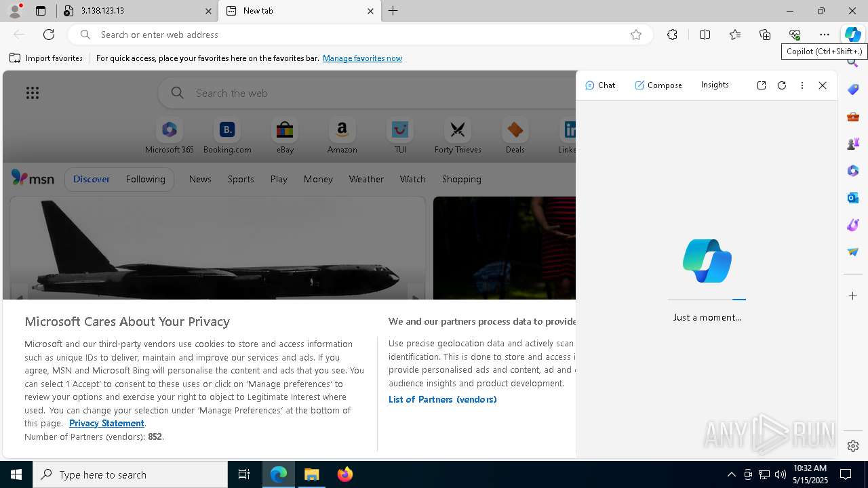868x488 pixels.
Task: Open the Favorites list icon
Action: [x=735, y=35]
